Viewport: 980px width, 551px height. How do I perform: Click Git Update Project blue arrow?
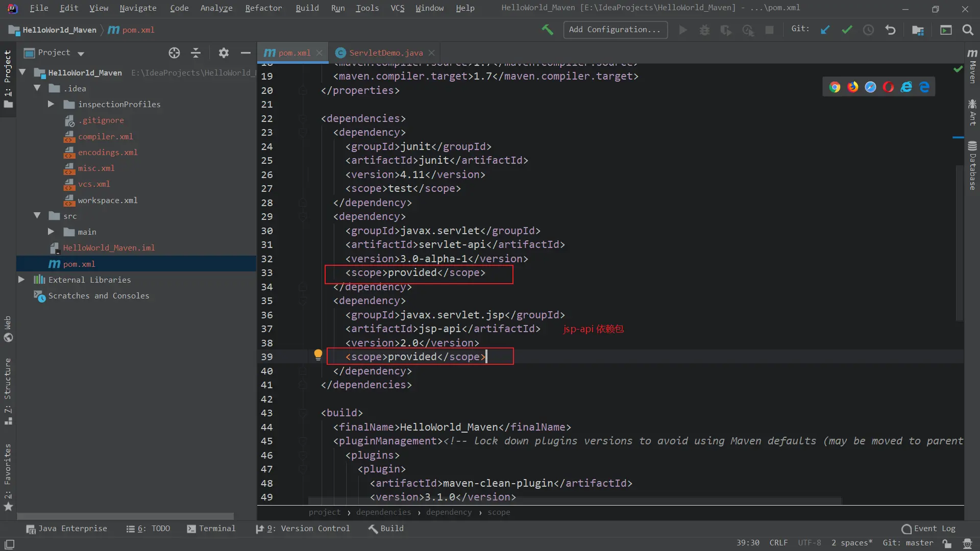click(x=825, y=30)
